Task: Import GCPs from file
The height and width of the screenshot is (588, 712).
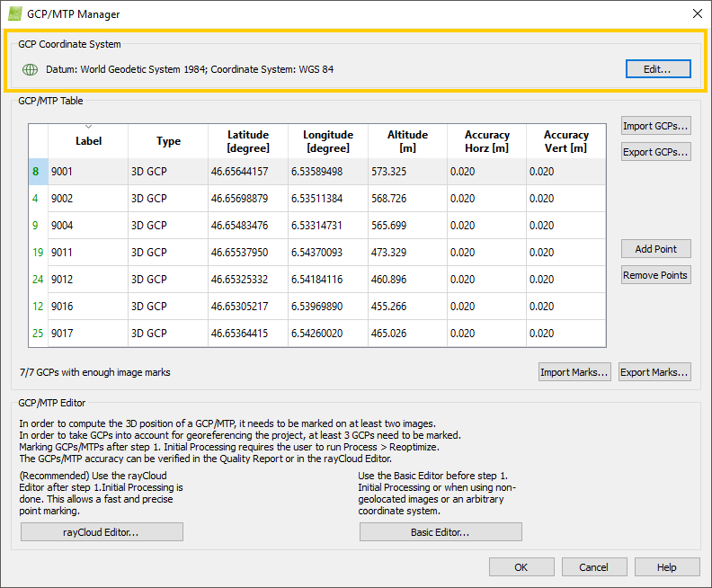Action: point(655,126)
